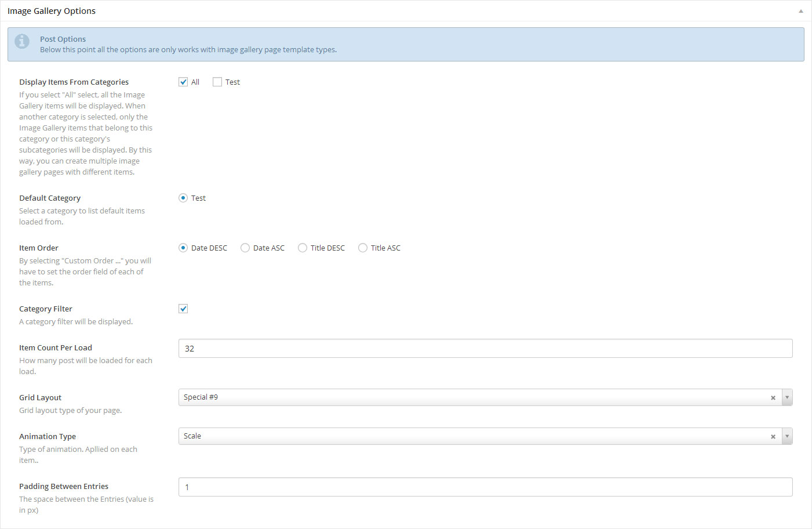The width and height of the screenshot is (812, 529).
Task: Focus the Item Count Per Load field
Action: [x=485, y=349]
